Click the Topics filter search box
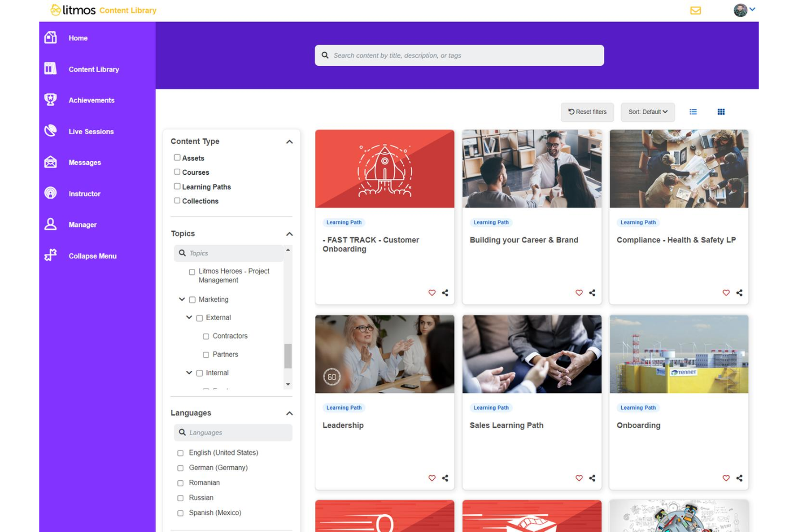Image resolution: width=798 pixels, height=532 pixels. tap(229, 253)
